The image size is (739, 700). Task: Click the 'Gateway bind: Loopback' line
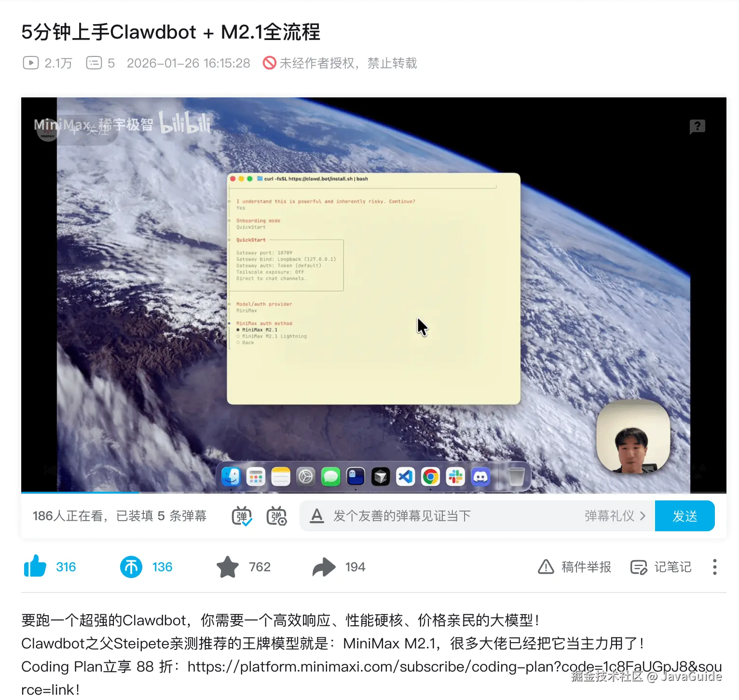pyautogui.click(x=286, y=259)
